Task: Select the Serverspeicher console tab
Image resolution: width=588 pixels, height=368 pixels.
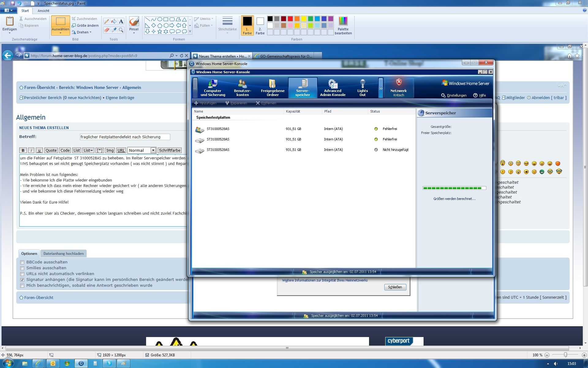Action: [303, 88]
